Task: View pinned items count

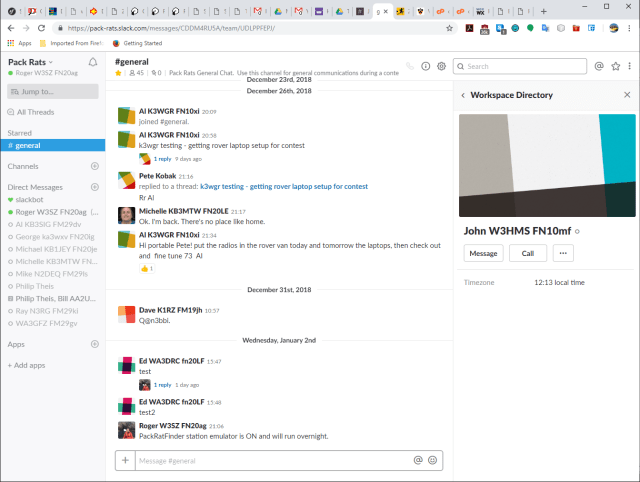Action: coord(156,73)
